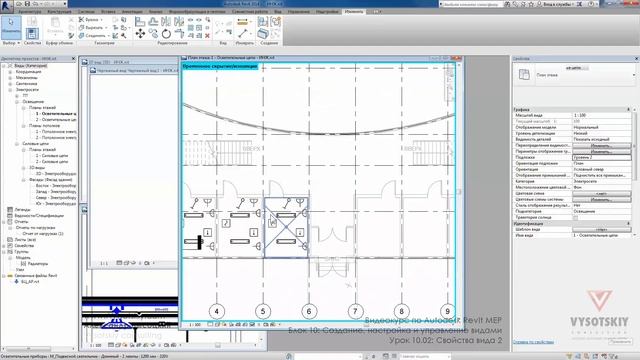Click the Copy tool in the ribbon
640x360 pixels.
(153, 33)
